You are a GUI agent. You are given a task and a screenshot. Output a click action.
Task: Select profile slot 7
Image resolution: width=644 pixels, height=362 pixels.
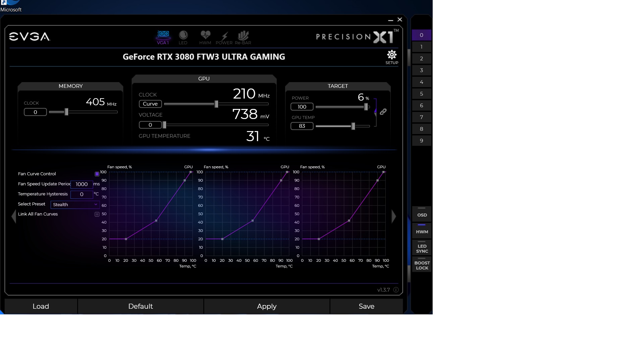421,117
